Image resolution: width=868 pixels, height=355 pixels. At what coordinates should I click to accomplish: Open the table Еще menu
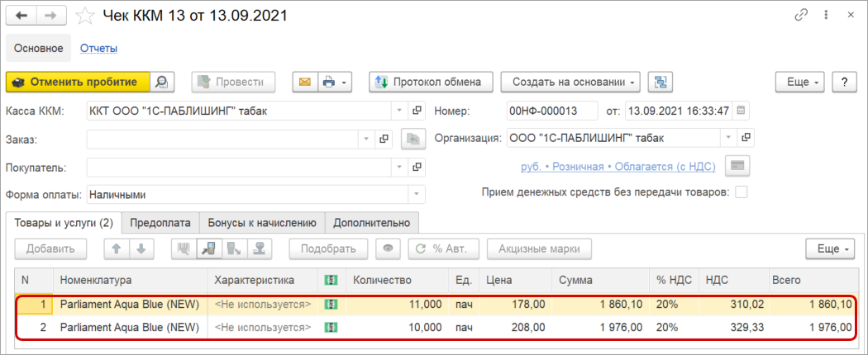(x=831, y=248)
